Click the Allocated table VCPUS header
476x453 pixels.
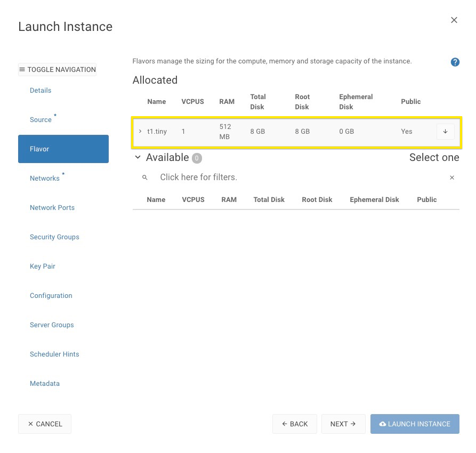pyautogui.click(x=193, y=102)
